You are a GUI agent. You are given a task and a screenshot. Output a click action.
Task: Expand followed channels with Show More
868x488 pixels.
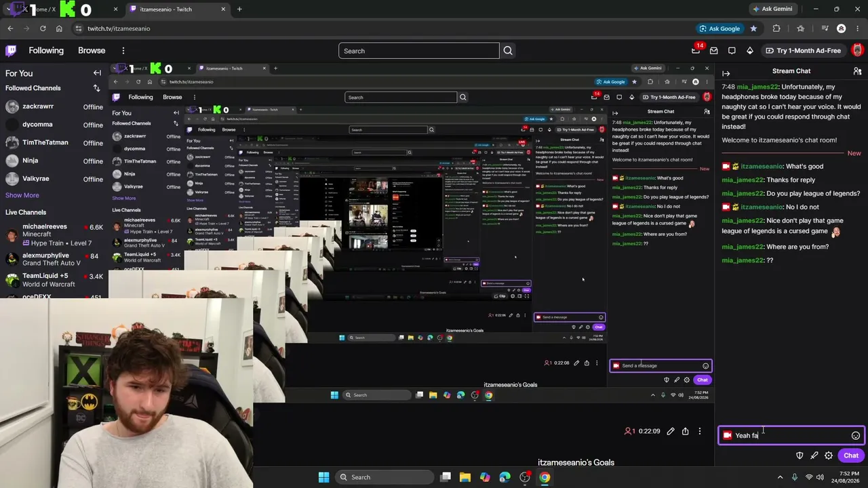tap(22, 195)
